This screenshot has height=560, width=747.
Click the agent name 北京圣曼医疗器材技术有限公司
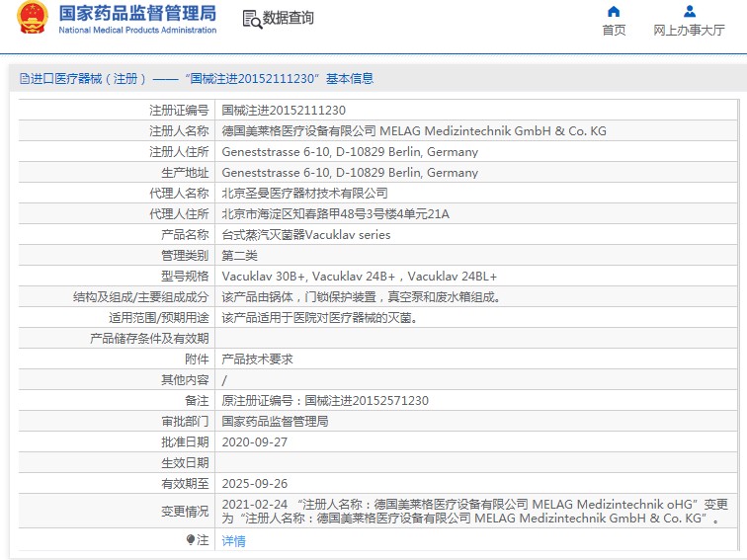tap(304, 194)
